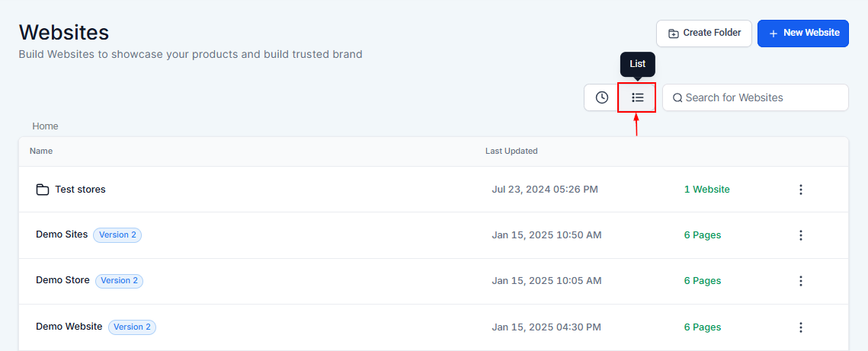This screenshot has width=868, height=351.
Task: Open three-dot menu for Demo Sites
Action: pyautogui.click(x=800, y=235)
